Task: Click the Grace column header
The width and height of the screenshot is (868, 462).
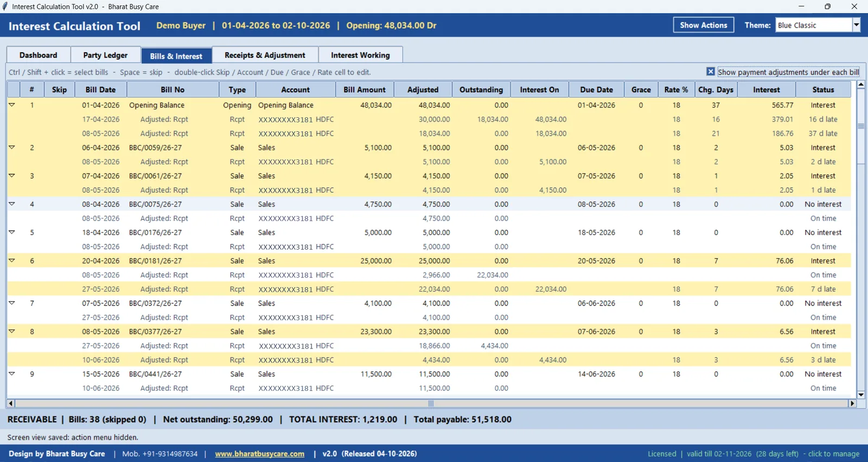Action: click(x=641, y=90)
